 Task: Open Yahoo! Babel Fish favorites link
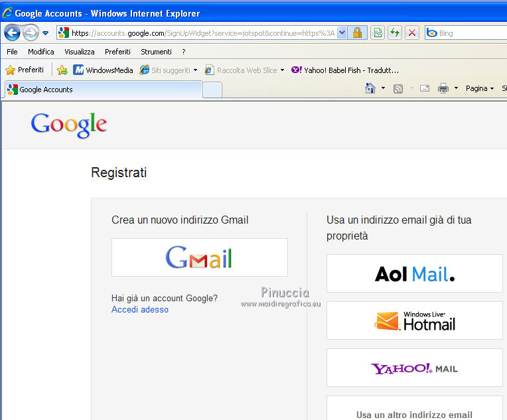[x=344, y=70]
